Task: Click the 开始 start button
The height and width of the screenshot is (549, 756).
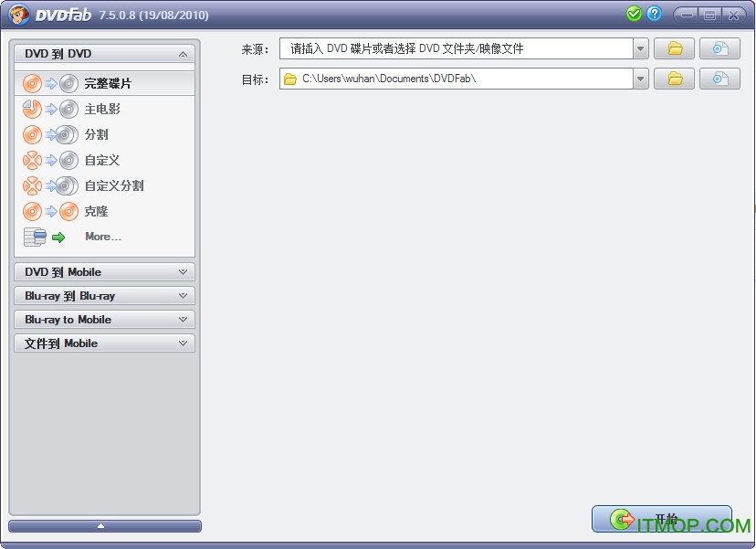Action: pos(661,519)
